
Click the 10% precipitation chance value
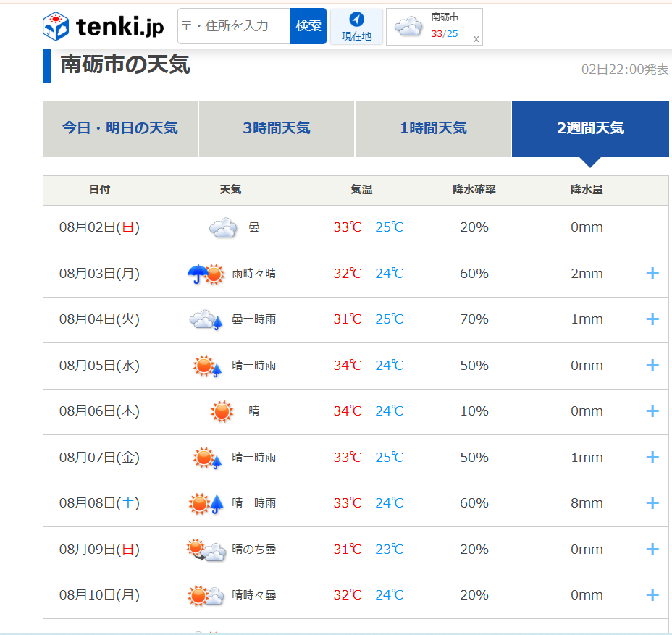(x=474, y=411)
